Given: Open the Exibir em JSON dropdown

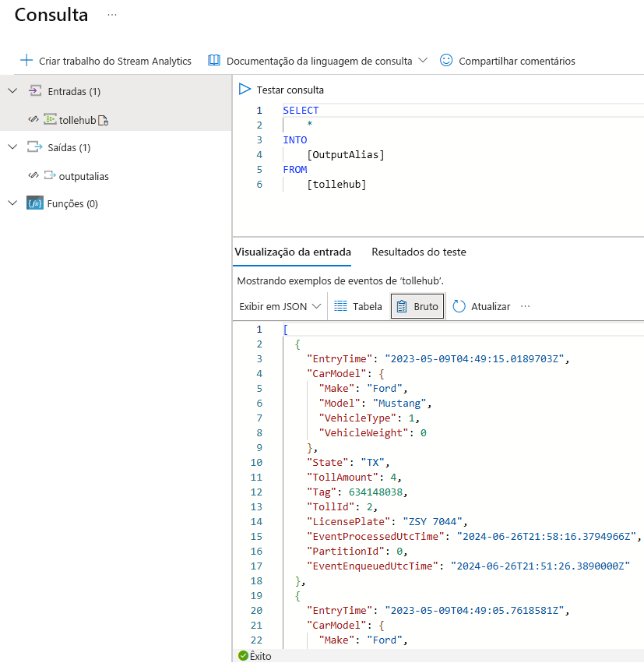Looking at the screenshot, I should pyautogui.click(x=280, y=307).
